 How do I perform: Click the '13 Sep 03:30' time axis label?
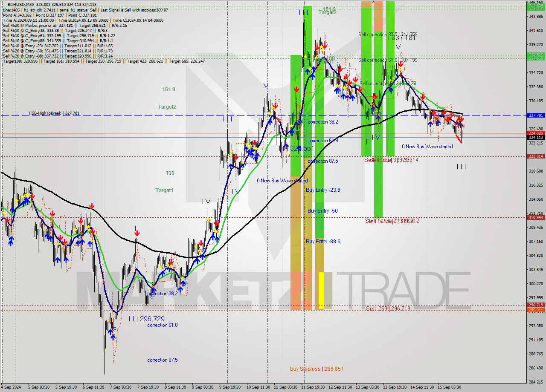click(x=368, y=387)
